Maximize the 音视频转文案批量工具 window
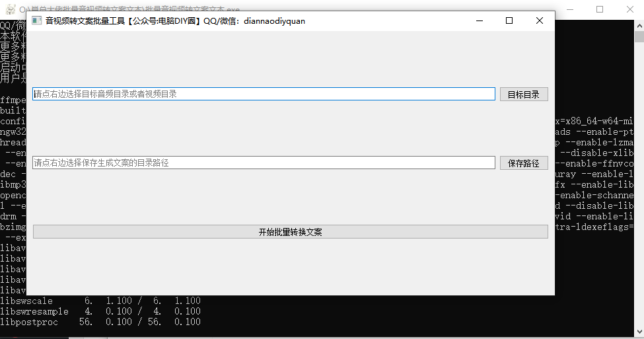 (x=509, y=20)
